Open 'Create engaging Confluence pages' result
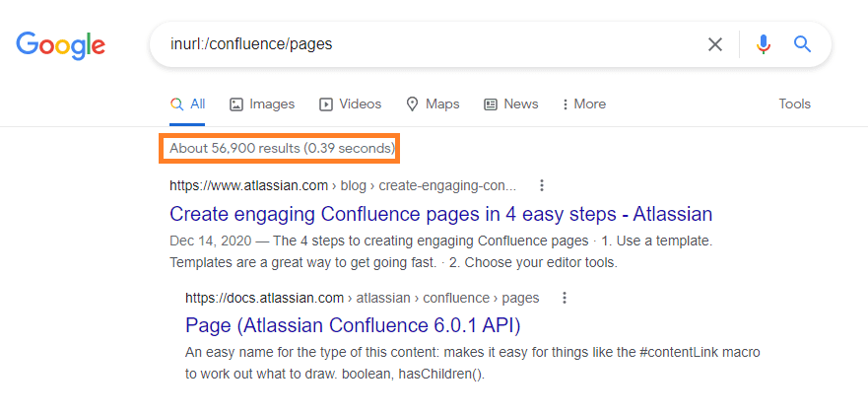 440,214
